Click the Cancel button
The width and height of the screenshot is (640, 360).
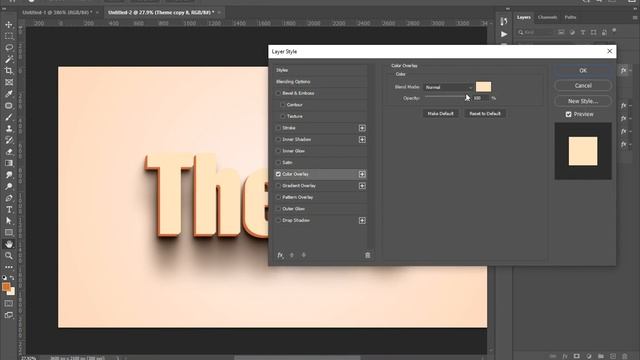click(x=583, y=86)
